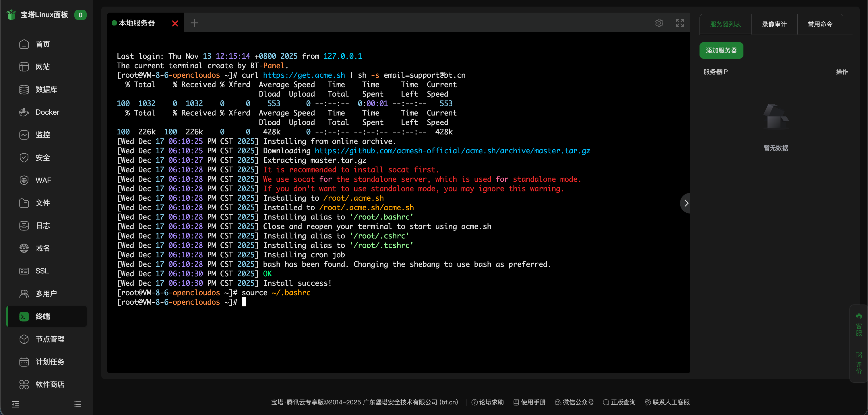Switch to the 录像审计 tab
This screenshot has width=868, height=415.
[x=774, y=24]
